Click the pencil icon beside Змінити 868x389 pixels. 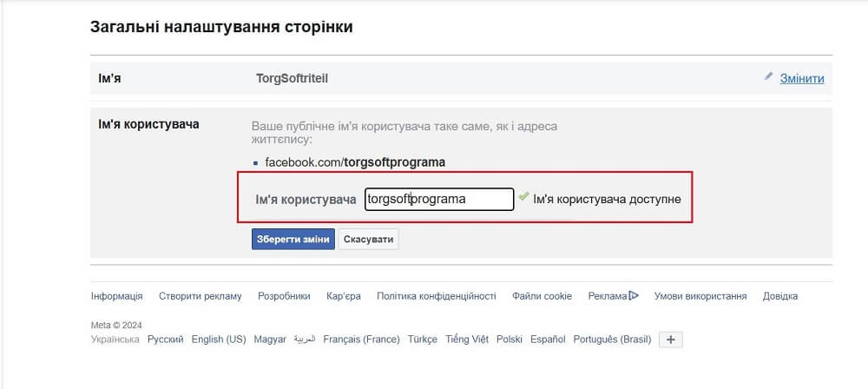[x=768, y=77]
